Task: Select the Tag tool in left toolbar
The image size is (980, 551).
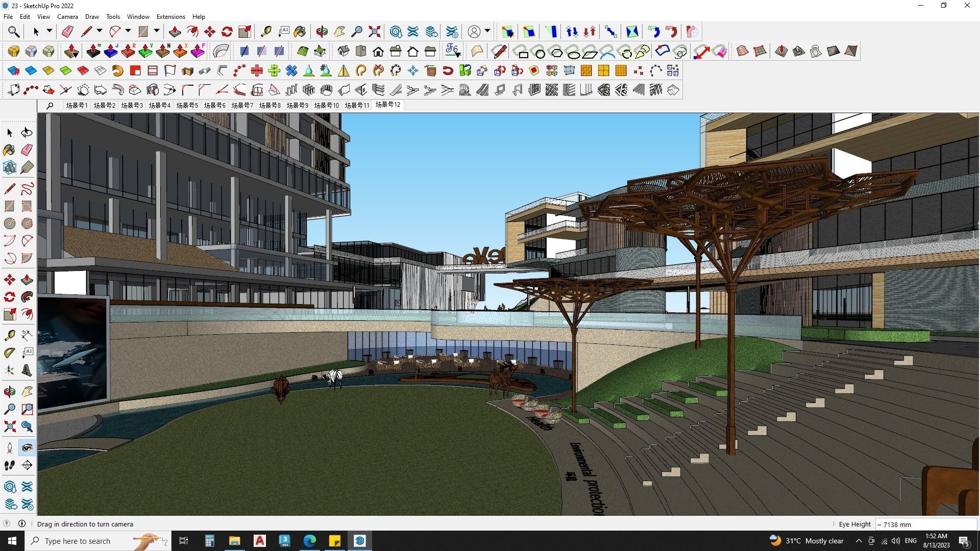Action: point(27,167)
